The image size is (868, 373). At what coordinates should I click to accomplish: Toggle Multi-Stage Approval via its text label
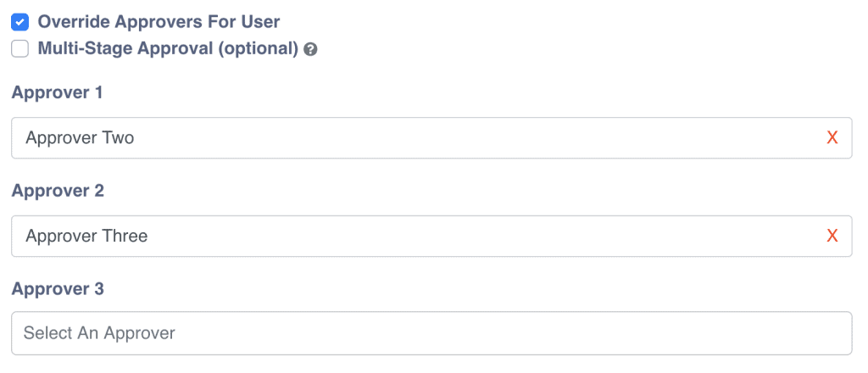pos(127,49)
